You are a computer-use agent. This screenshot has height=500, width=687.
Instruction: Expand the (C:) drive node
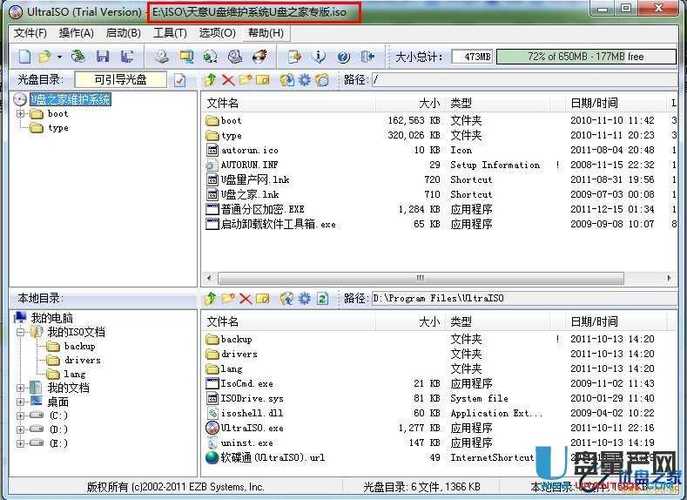tap(20, 416)
